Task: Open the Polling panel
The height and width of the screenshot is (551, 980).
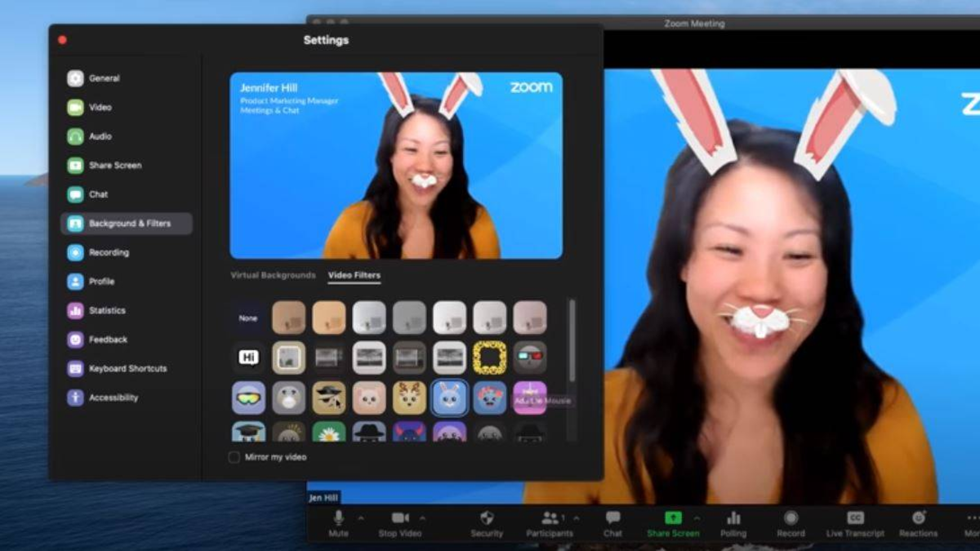Action: click(733, 518)
